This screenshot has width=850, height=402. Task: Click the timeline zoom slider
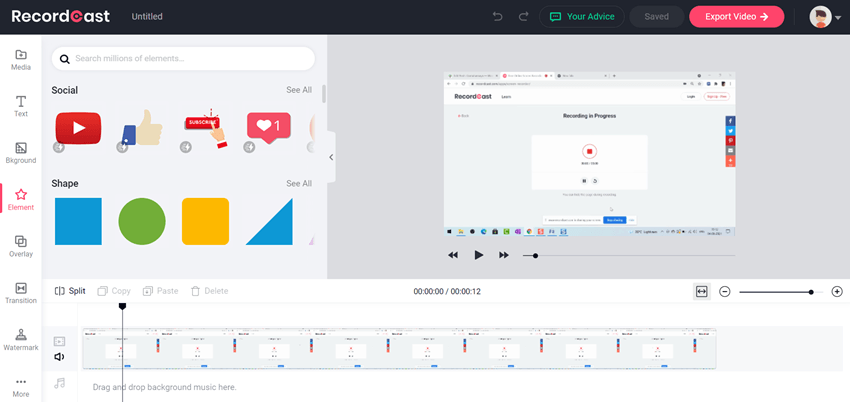coord(781,292)
